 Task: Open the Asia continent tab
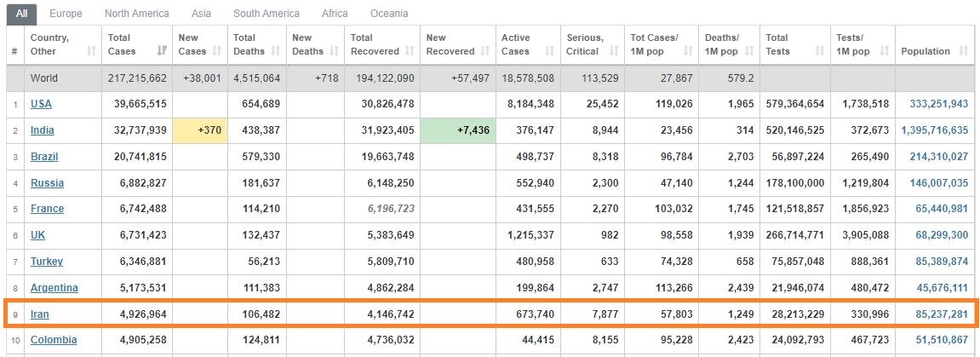click(201, 13)
